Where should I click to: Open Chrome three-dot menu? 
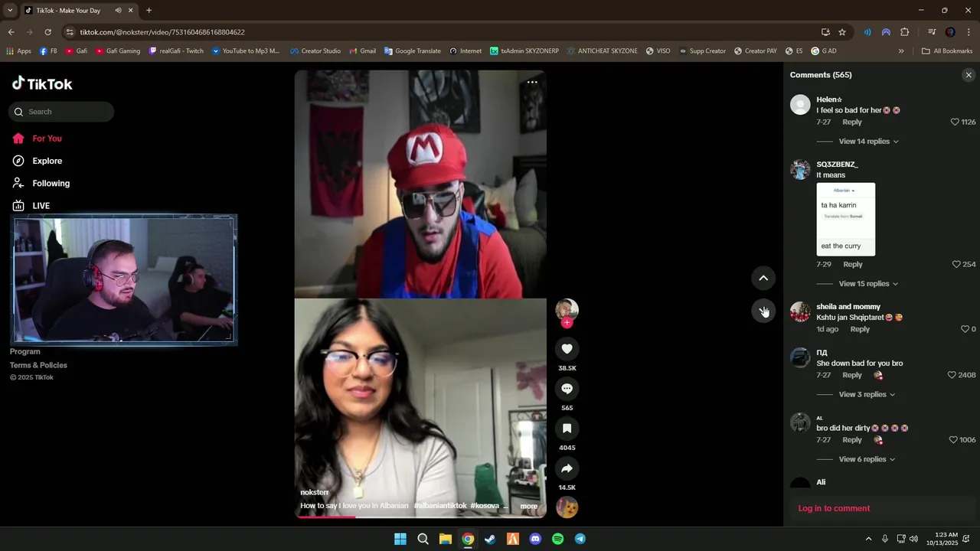pyautogui.click(x=969, y=32)
